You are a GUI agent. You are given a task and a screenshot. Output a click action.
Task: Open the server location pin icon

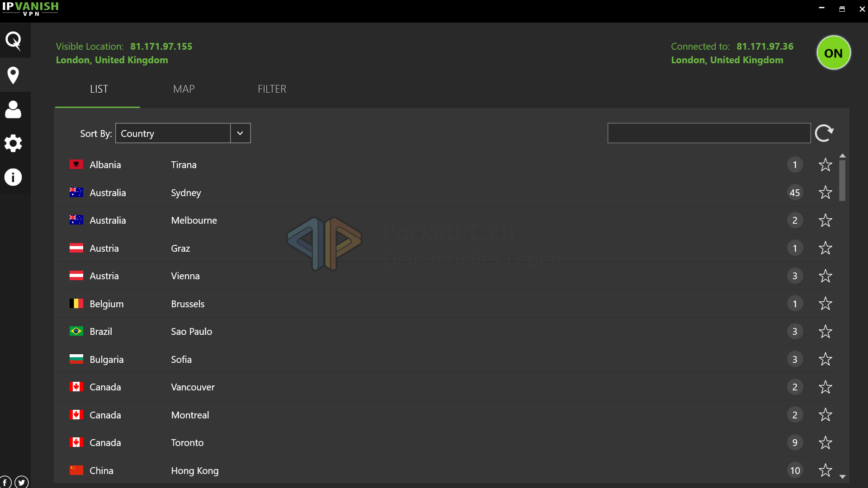(x=14, y=75)
